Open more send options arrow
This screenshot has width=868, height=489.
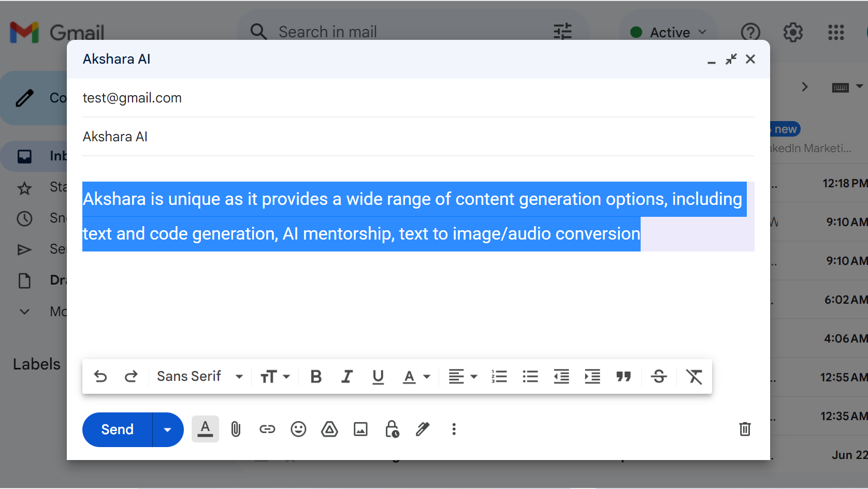tap(167, 429)
